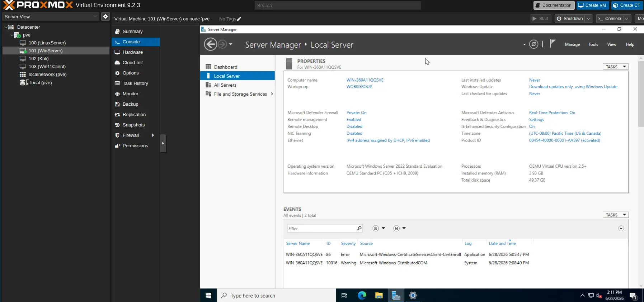Open the Tools menu in Server Manager
This screenshot has width=644, height=302.
(593, 44)
